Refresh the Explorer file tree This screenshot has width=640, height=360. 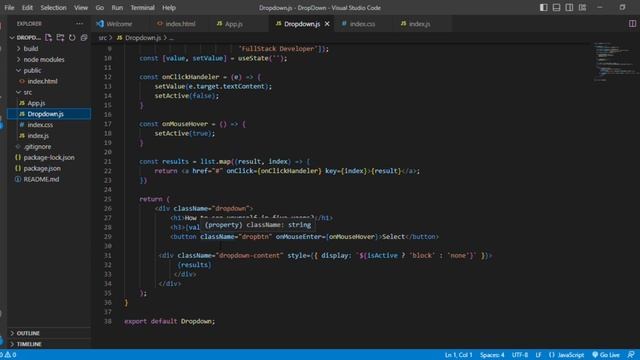tap(72, 38)
